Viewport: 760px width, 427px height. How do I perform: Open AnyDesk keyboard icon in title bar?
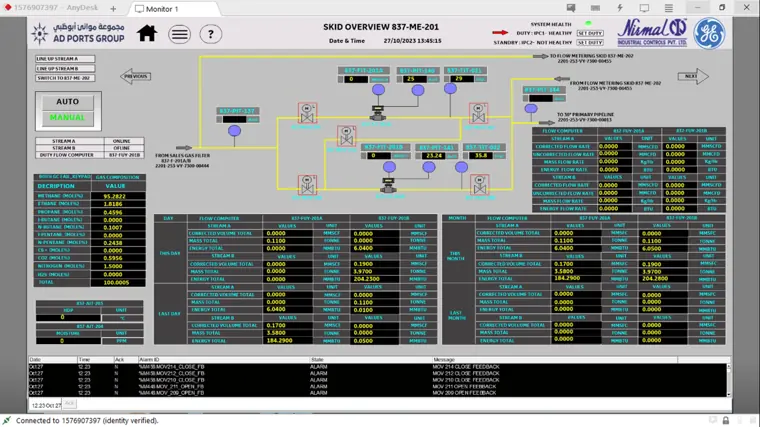(x=595, y=8)
